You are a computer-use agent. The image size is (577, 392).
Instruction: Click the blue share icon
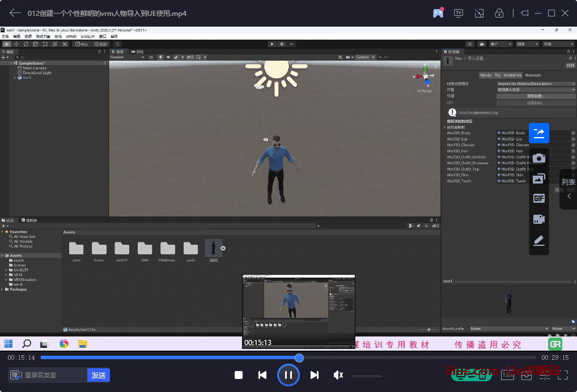(x=538, y=133)
